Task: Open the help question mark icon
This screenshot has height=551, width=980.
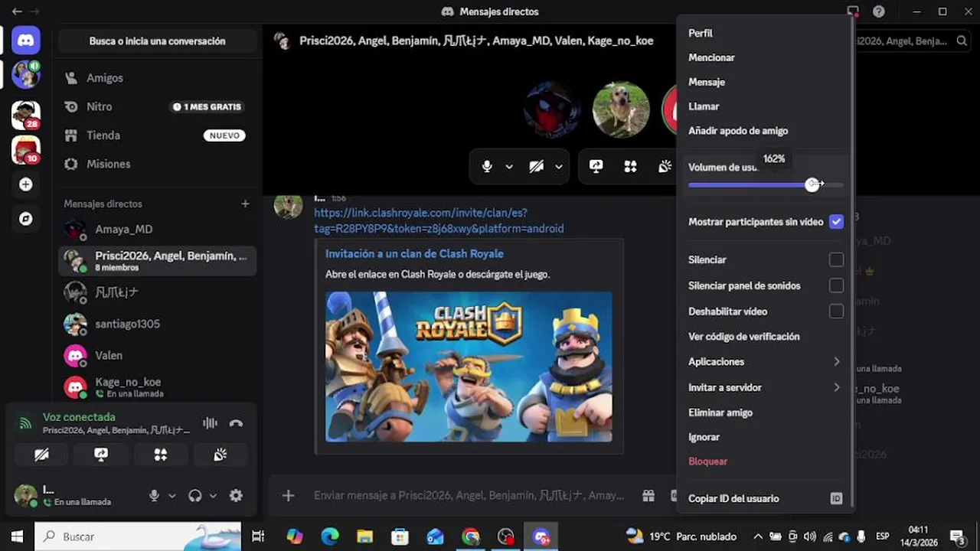Action: [x=879, y=11]
